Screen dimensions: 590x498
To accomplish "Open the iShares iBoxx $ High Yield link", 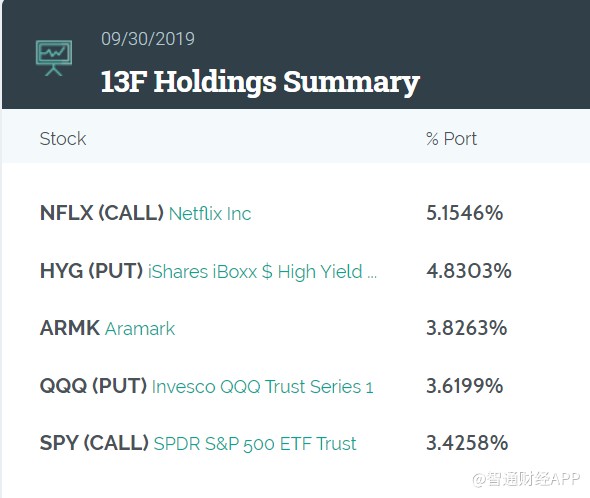I will pos(262,272).
